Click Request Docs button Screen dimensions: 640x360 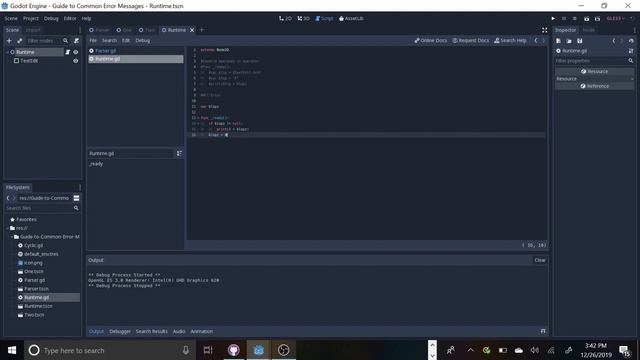[x=471, y=40]
